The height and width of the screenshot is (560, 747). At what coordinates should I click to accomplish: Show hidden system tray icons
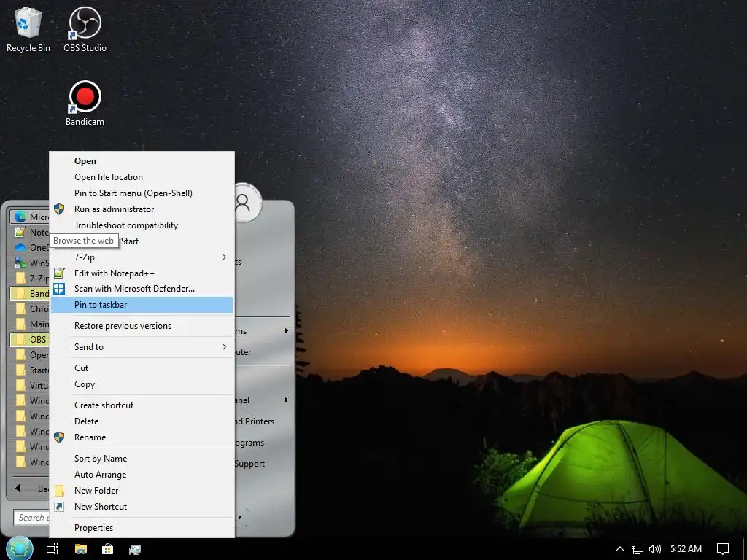pyautogui.click(x=620, y=549)
